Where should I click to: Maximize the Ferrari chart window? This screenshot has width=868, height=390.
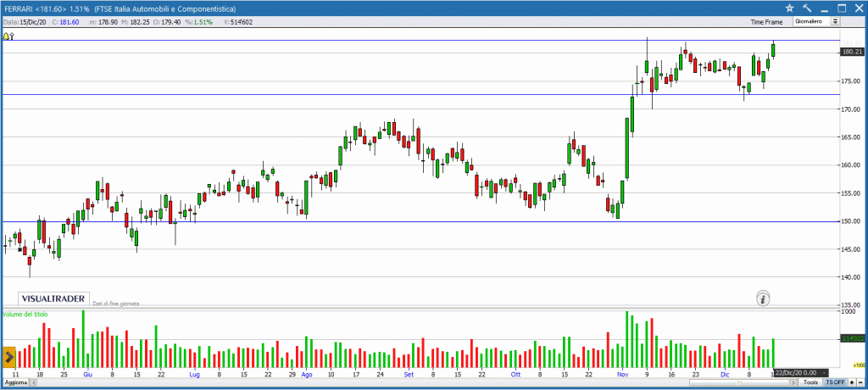click(842, 8)
